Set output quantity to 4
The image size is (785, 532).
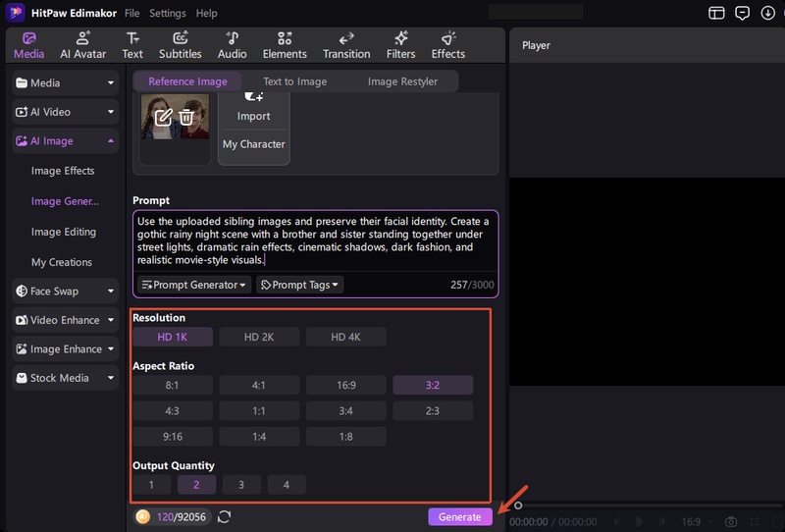pos(287,485)
